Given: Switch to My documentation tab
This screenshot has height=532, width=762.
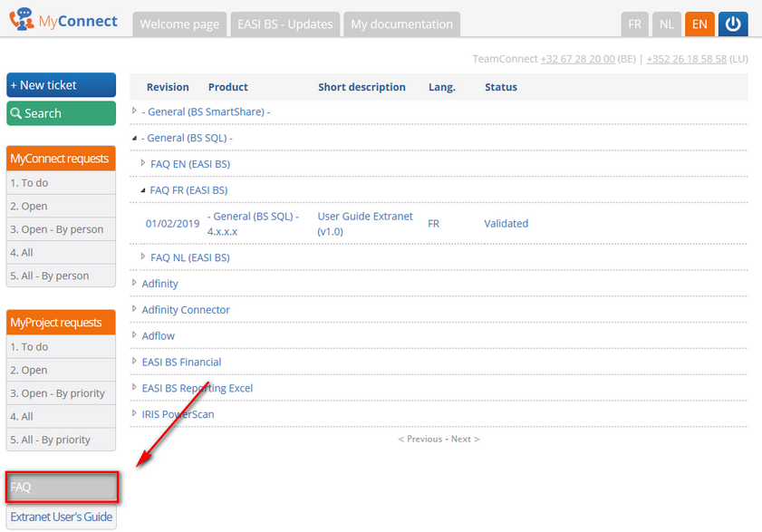Looking at the screenshot, I should pyautogui.click(x=401, y=24).
